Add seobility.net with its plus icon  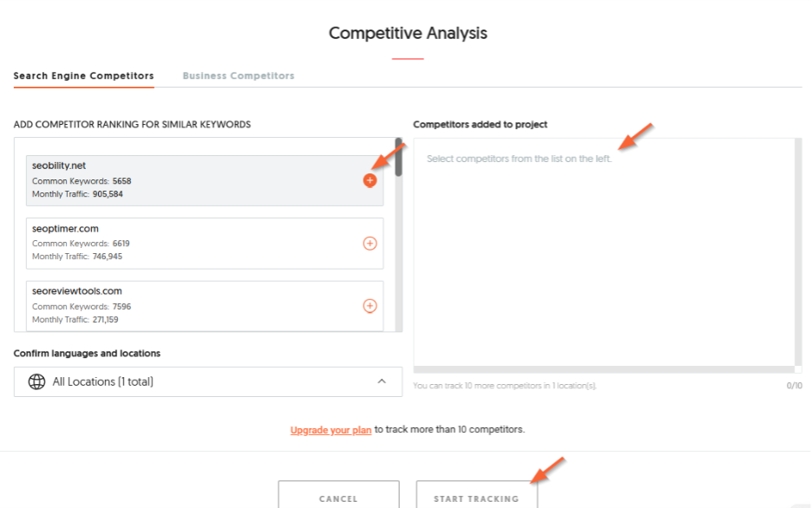point(370,180)
